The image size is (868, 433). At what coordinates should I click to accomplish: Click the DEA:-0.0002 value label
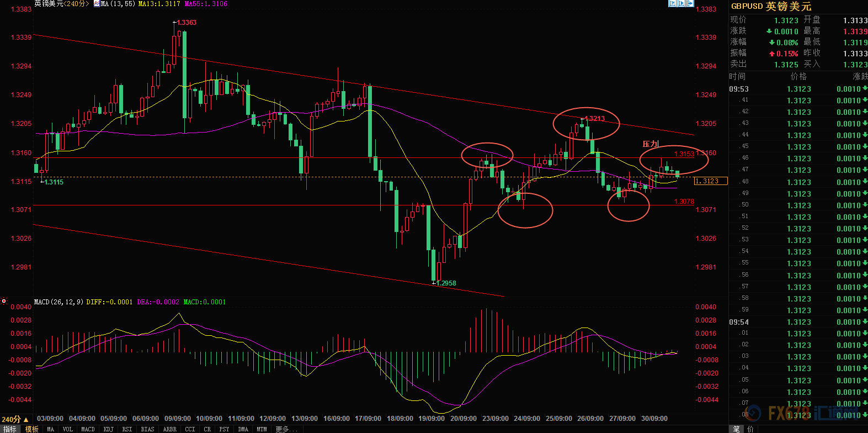(x=158, y=302)
